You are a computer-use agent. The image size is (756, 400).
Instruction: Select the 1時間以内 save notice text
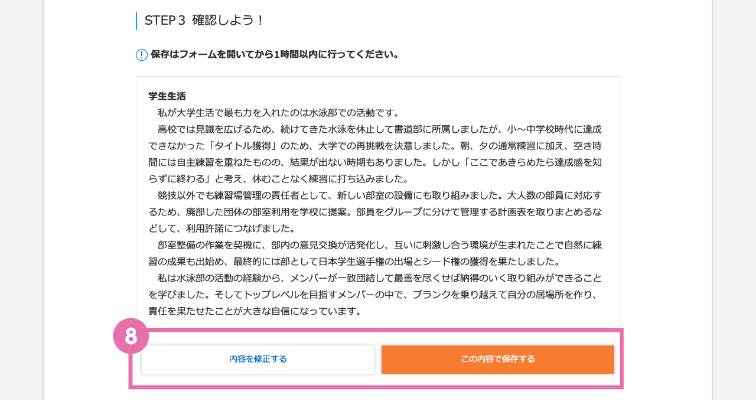275,54
